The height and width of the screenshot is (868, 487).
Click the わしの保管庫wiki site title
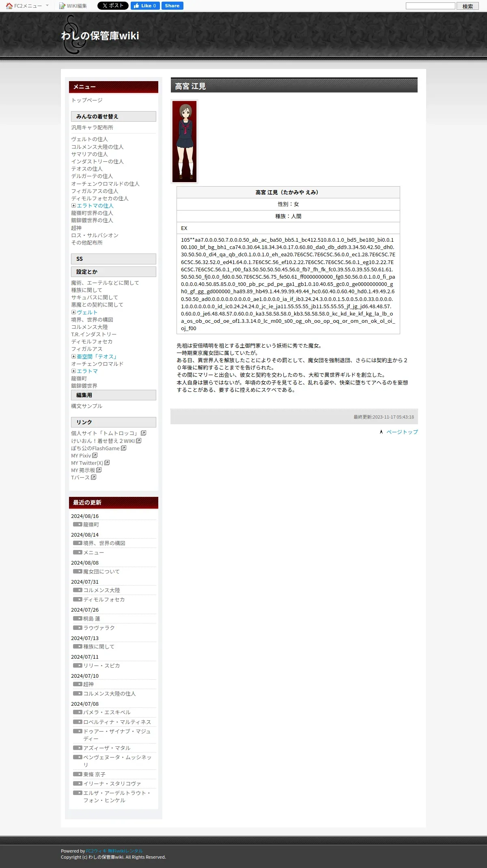point(100,36)
